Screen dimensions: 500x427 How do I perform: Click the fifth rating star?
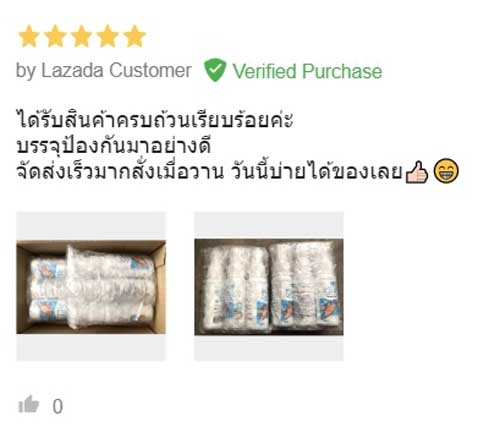pos(135,36)
